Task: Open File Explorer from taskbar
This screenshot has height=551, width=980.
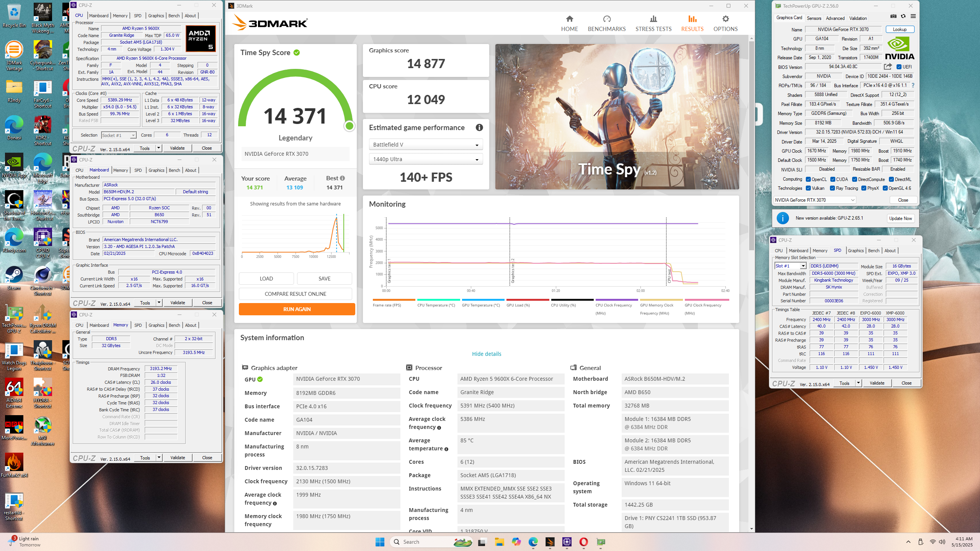Action: point(499,542)
